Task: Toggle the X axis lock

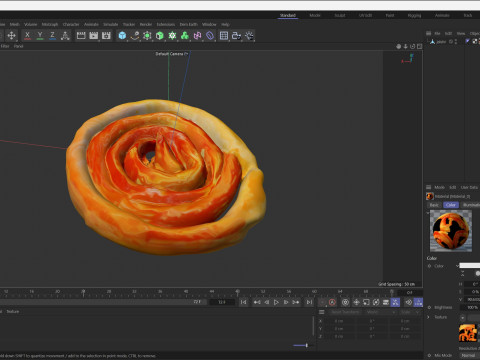Action: tap(27, 35)
